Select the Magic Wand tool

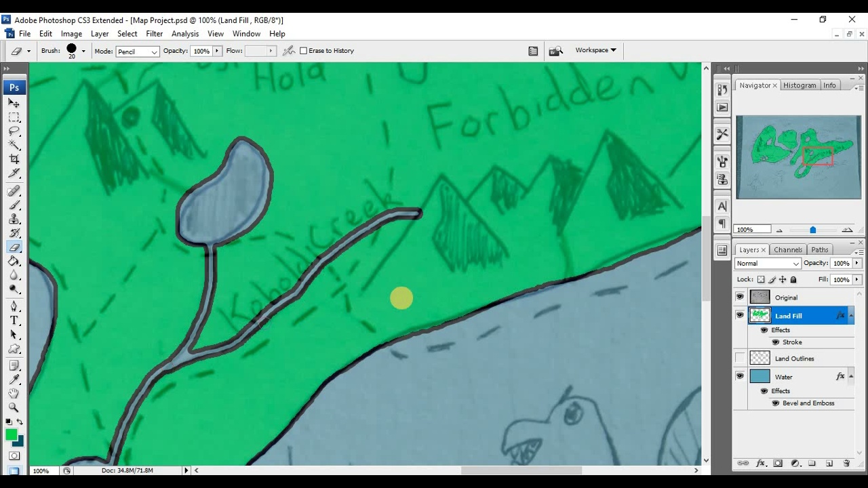tap(14, 144)
